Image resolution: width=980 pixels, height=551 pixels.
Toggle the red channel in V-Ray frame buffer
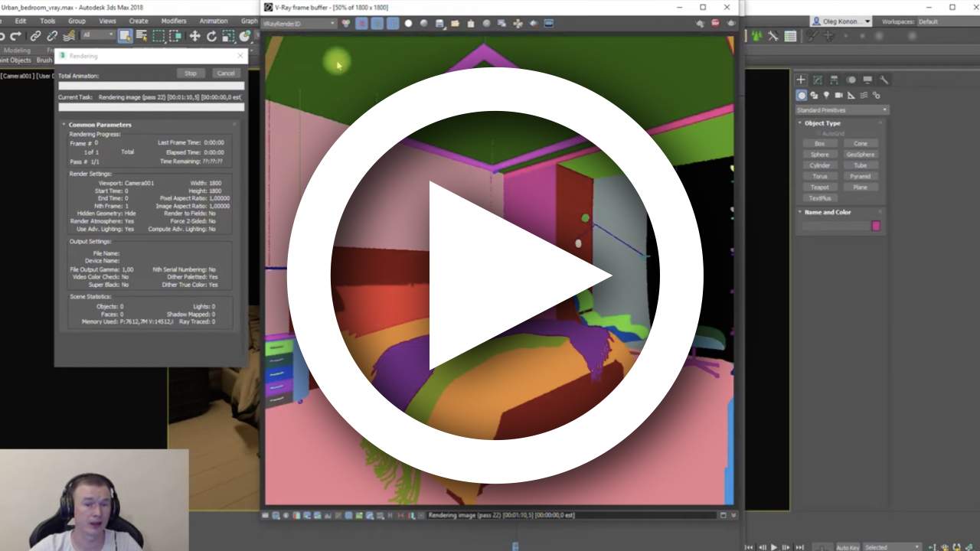(x=362, y=24)
